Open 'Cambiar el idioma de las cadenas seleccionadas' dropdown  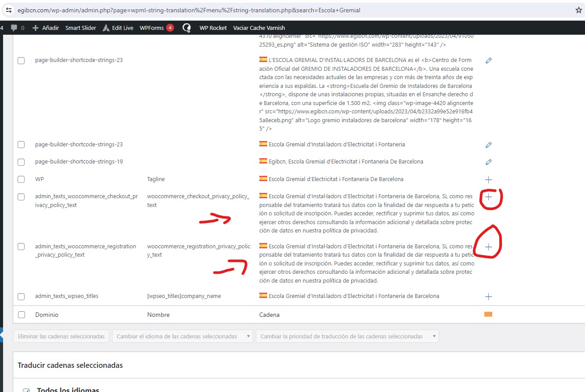click(183, 337)
